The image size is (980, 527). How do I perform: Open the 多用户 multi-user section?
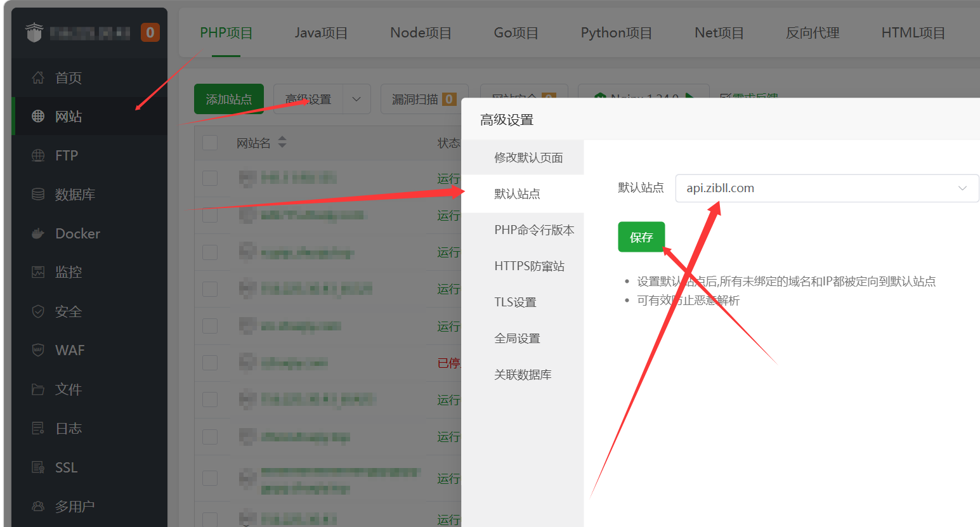tap(74, 506)
